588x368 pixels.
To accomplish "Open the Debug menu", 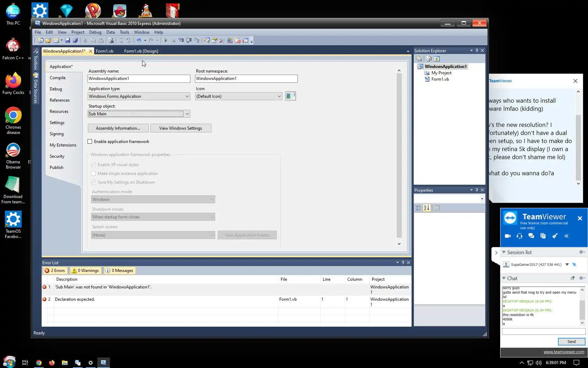I will (95, 32).
